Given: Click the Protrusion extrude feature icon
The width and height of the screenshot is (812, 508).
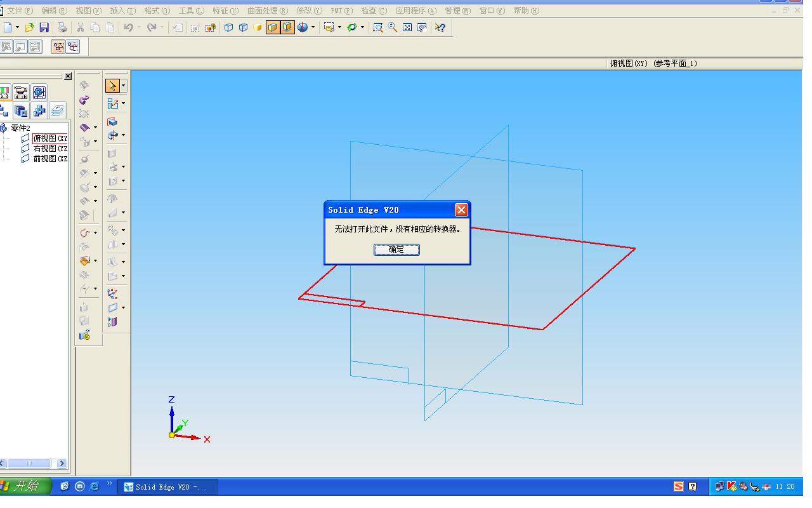Looking at the screenshot, I should (x=112, y=121).
